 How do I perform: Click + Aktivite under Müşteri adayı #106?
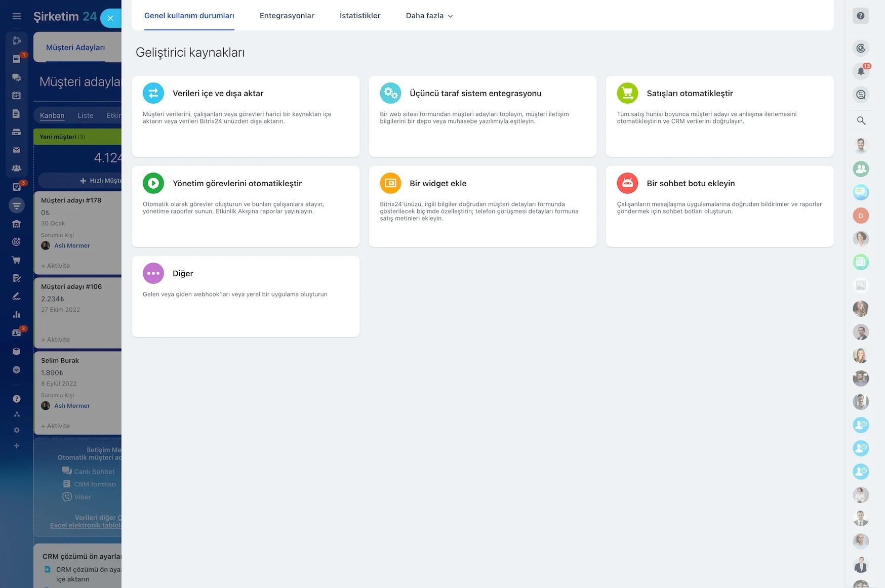click(x=56, y=340)
